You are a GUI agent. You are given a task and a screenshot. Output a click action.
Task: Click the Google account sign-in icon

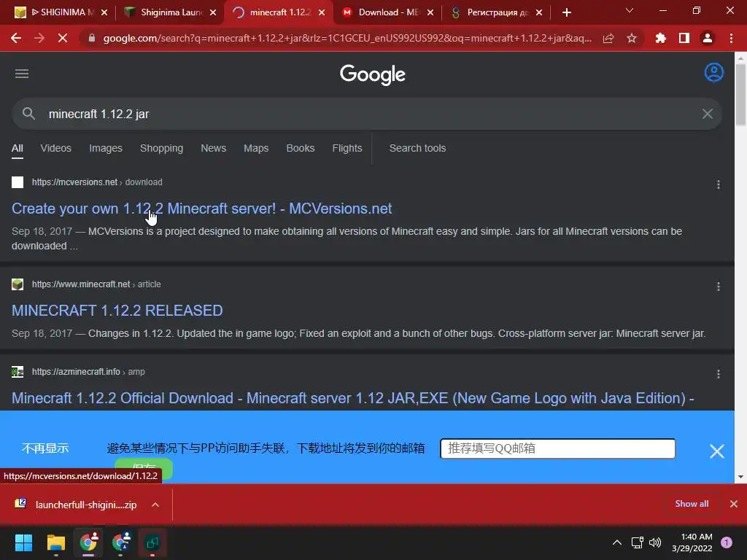pyautogui.click(x=713, y=72)
